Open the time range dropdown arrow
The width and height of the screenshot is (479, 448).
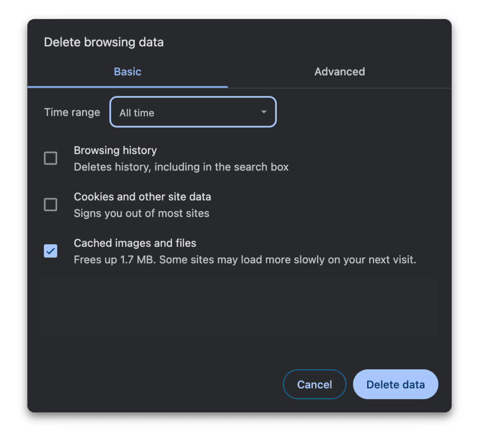tap(263, 112)
